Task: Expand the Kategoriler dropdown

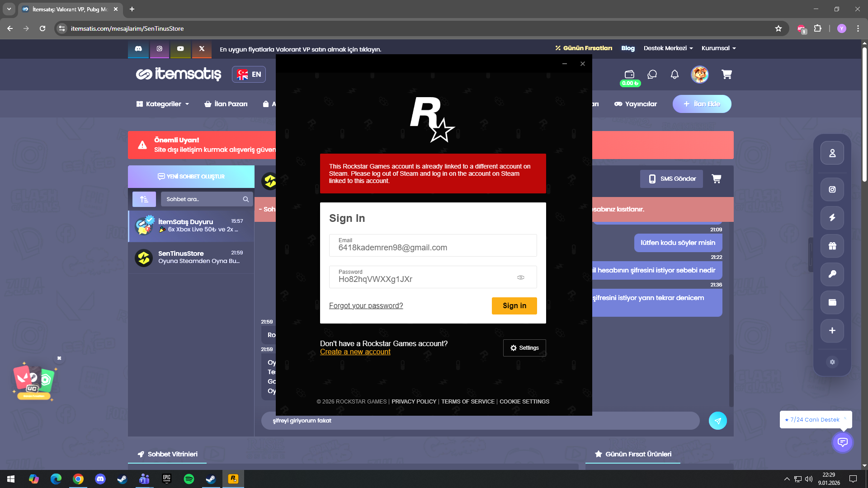Action: [x=163, y=104]
